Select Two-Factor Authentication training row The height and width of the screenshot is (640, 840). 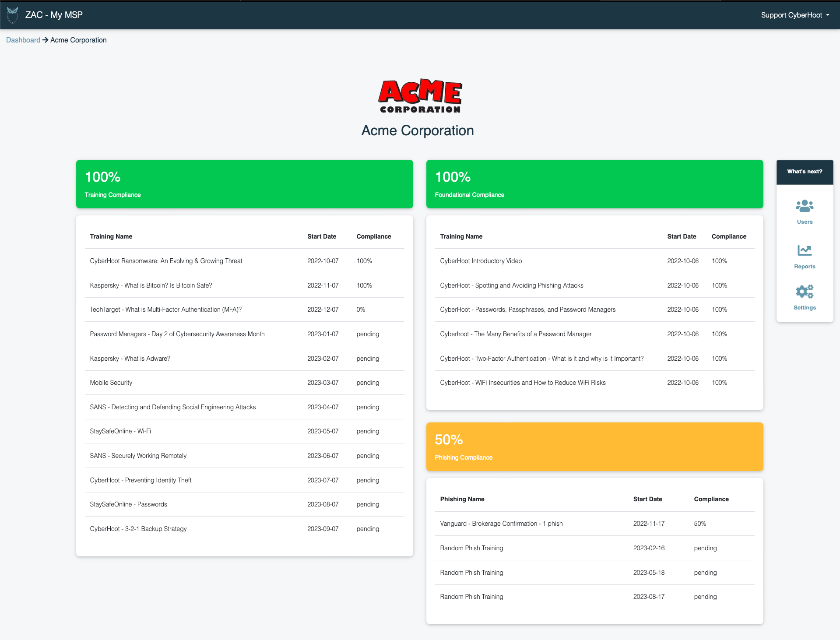[594, 359]
